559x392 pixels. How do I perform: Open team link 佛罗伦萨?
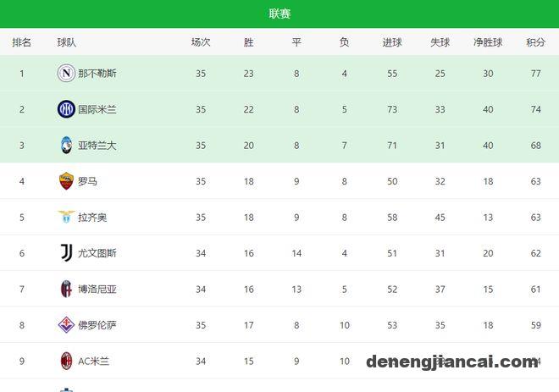97,325
